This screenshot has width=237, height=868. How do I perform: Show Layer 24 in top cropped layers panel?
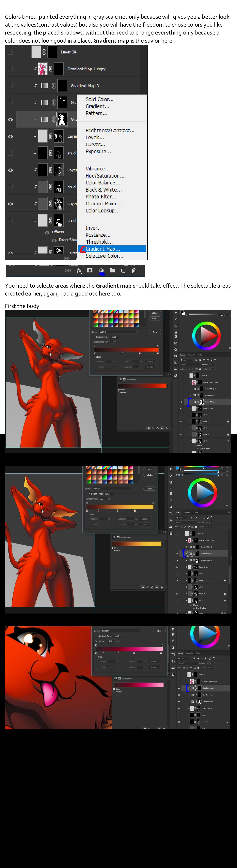tap(10, 52)
